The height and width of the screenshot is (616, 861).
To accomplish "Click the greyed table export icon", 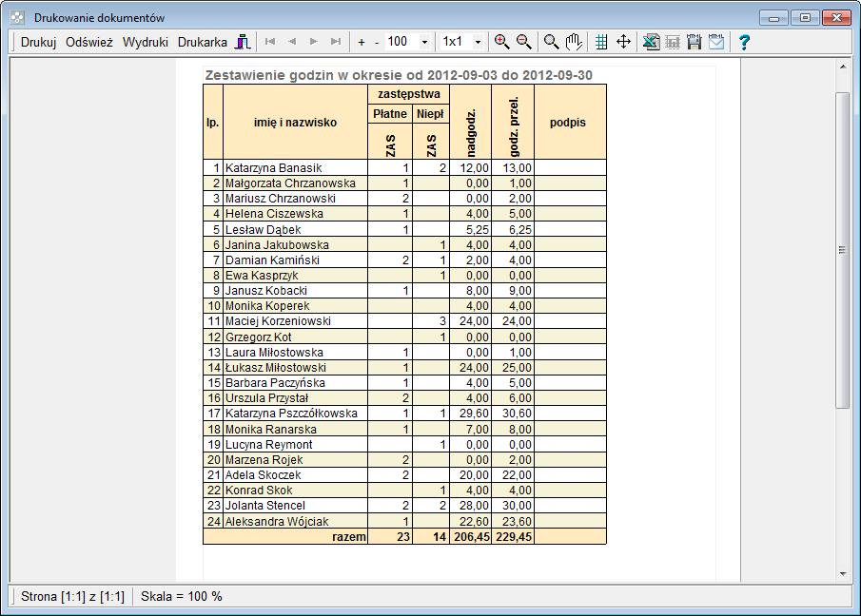I will coord(673,42).
